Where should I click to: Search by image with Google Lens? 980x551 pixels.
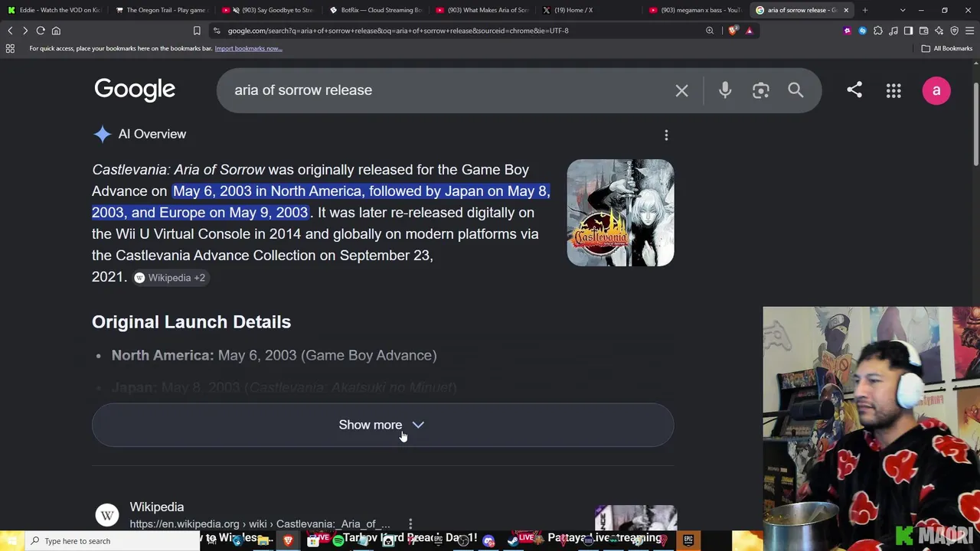coord(760,90)
